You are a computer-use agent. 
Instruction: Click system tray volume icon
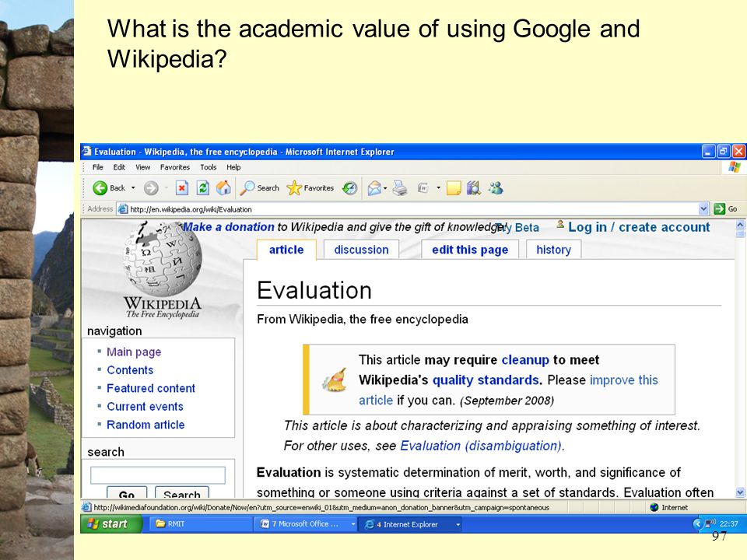710,523
